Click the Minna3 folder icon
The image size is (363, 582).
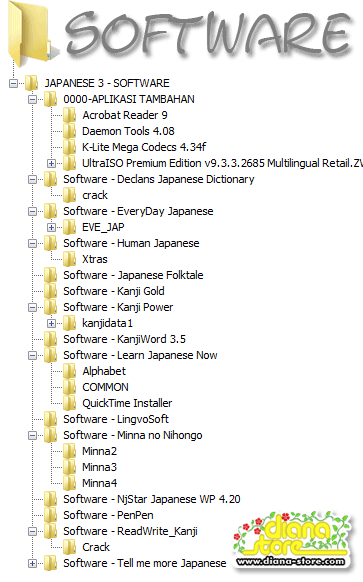coord(69,467)
